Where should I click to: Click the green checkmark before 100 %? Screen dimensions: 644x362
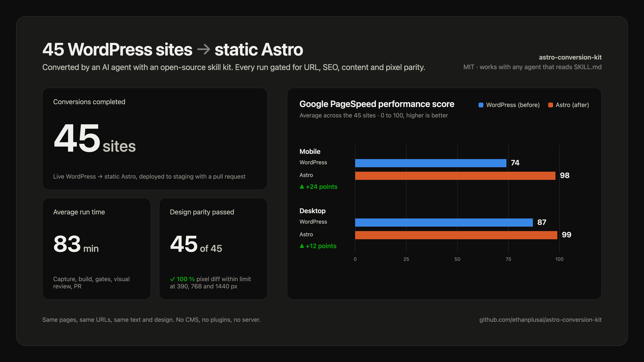172,279
